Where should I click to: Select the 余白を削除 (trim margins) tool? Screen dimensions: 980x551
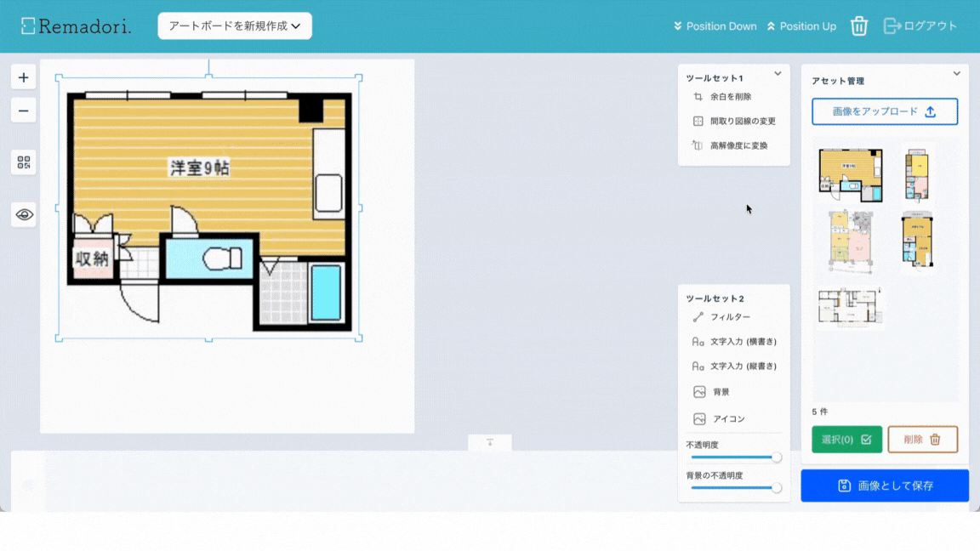point(733,97)
